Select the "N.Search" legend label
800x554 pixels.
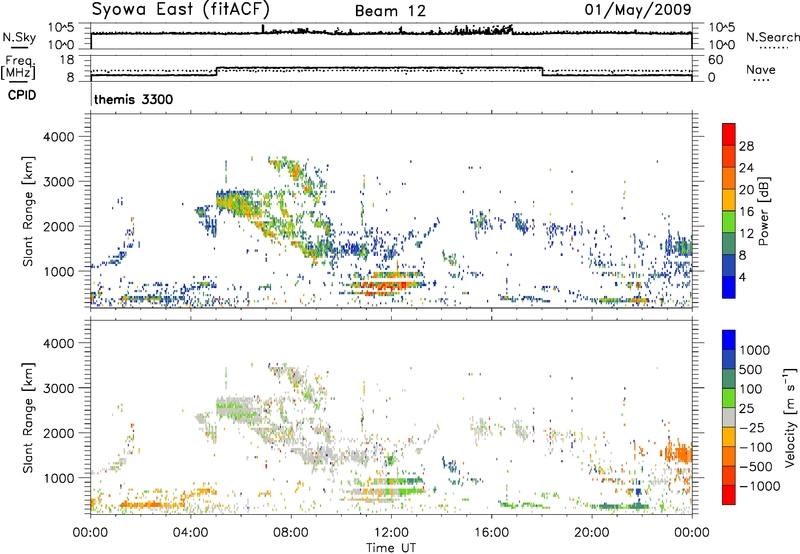pyautogui.click(x=772, y=37)
